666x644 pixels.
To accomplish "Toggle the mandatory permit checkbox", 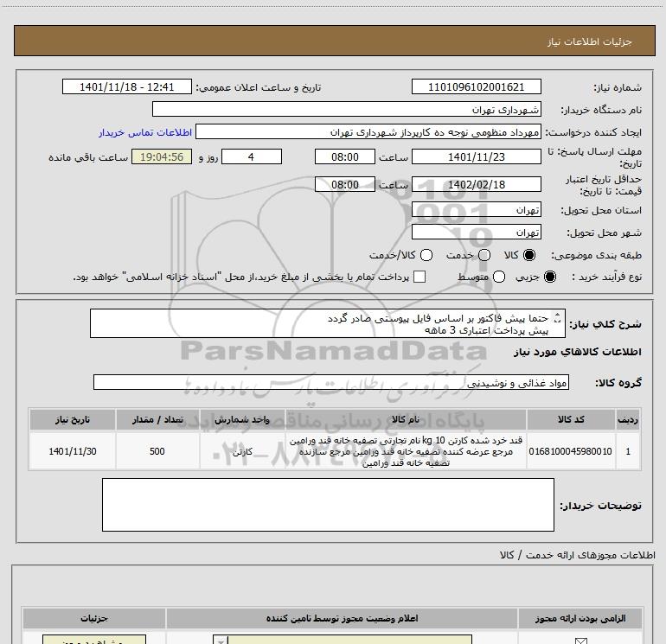I will [580, 641].
